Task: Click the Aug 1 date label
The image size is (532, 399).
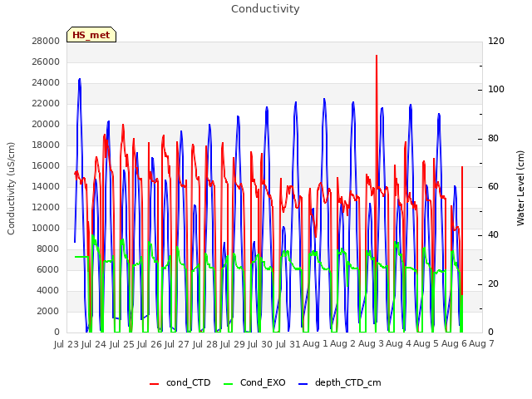Action: click(x=316, y=344)
